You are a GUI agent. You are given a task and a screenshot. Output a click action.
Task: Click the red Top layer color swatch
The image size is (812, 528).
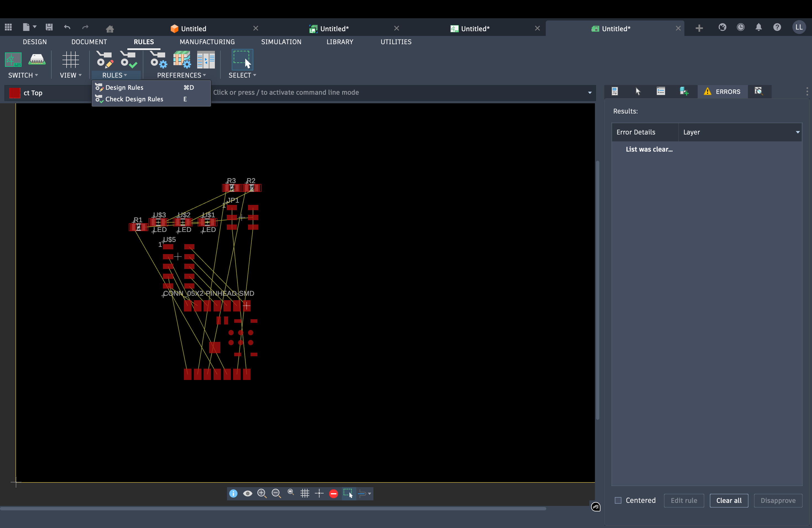click(x=15, y=93)
